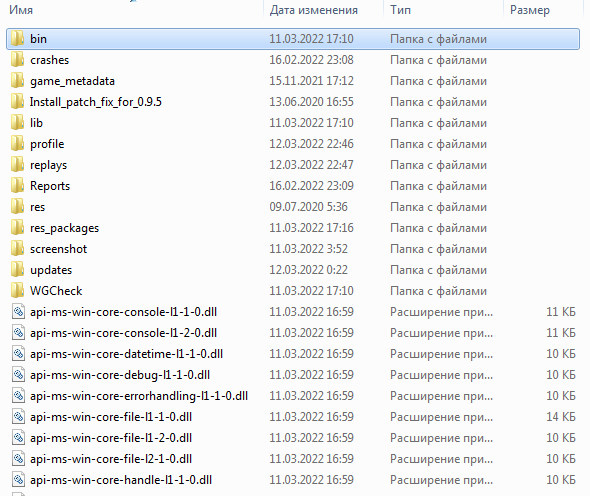
Task: Select the screenshot folder row
Action: tap(293, 249)
